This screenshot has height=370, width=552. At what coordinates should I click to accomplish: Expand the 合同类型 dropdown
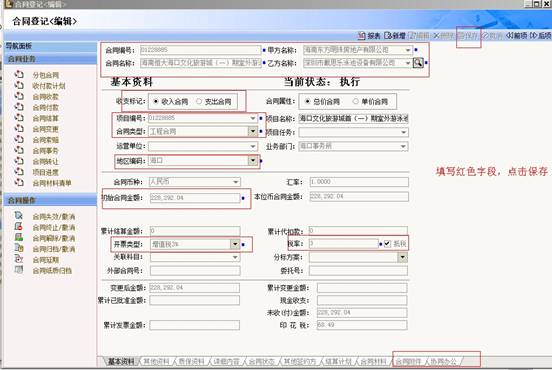click(253, 131)
